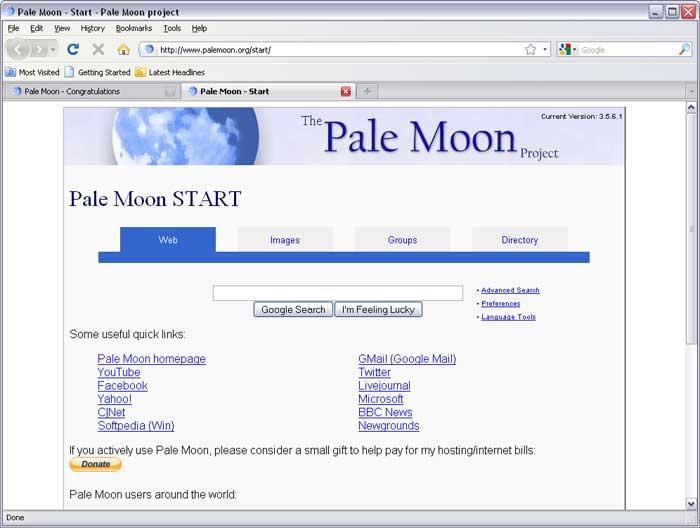
Task: Click the I'm Feeling Lucky button
Action: [378, 309]
